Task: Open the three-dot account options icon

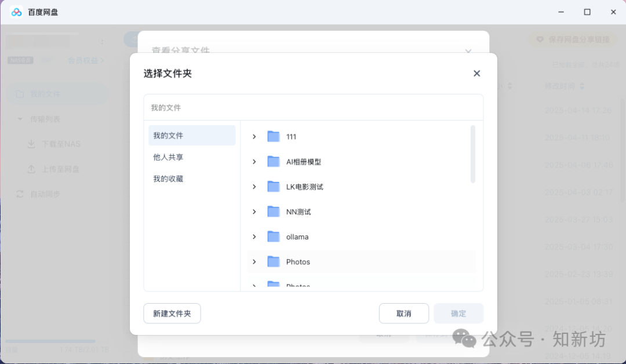Action: pos(102,41)
